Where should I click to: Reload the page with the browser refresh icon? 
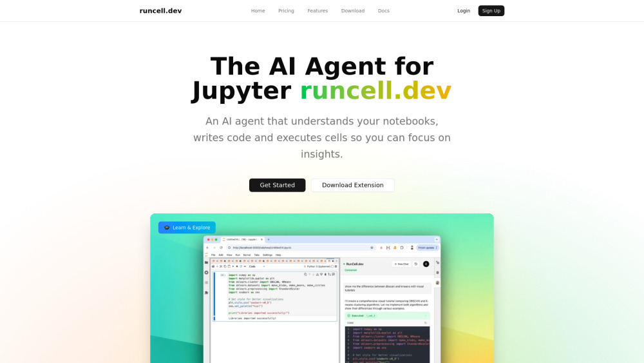click(221, 248)
